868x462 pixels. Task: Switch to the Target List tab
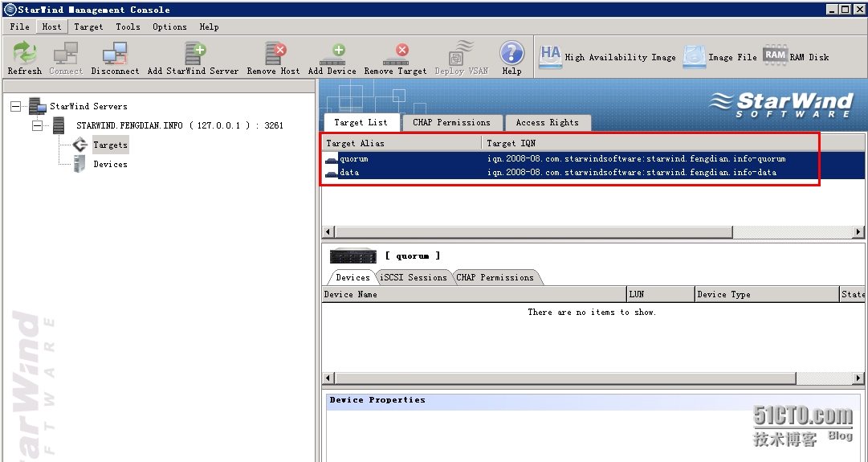click(x=361, y=122)
